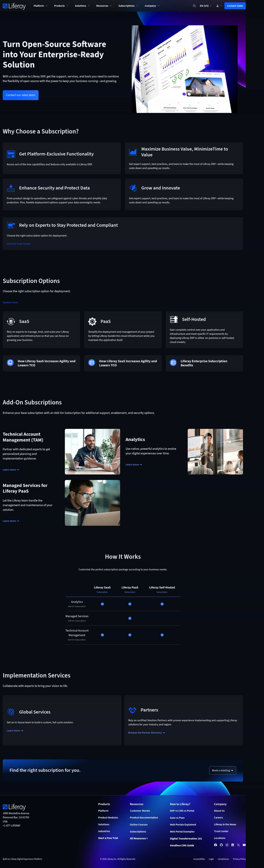Image resolution: width=264 pixels, height=868 pixels.
Task: Open the Accessibility footer link
Action: tap(199, 859)
